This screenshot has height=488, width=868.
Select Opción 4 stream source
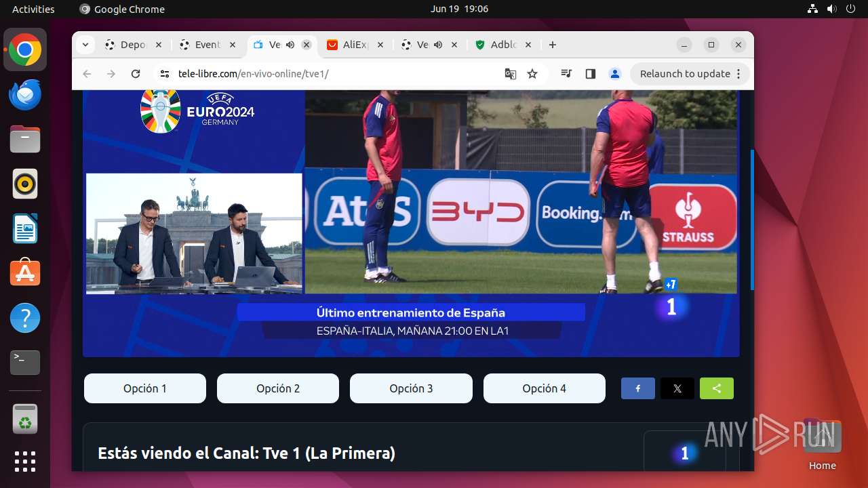[545, 388]
